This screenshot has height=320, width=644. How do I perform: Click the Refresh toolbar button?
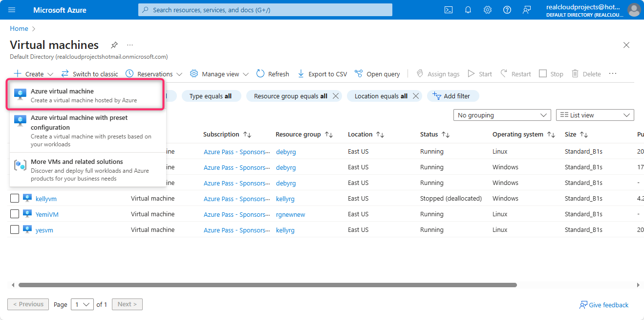click(273, 74)
